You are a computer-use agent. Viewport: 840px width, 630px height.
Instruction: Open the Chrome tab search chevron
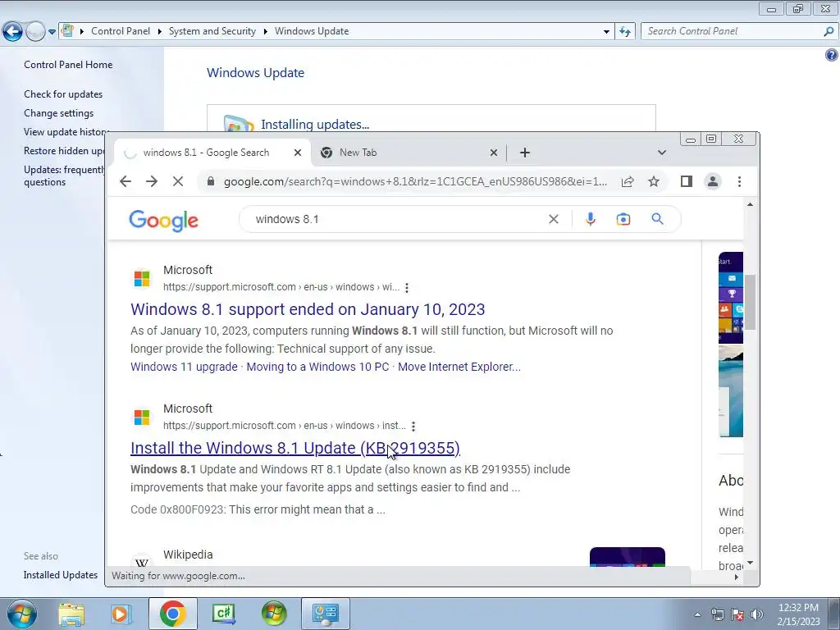coord(662,153)
